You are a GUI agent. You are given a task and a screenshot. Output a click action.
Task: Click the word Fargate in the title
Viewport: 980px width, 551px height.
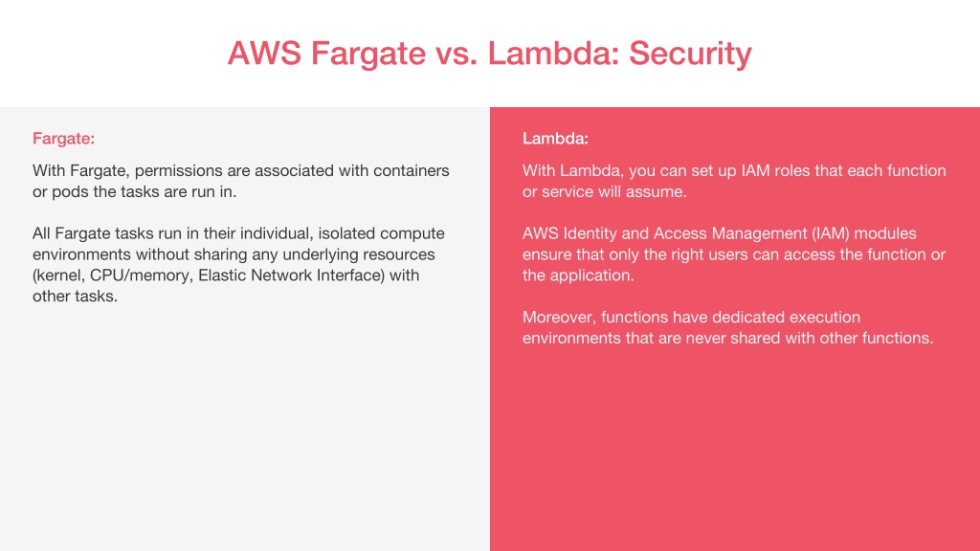point(368,54)
